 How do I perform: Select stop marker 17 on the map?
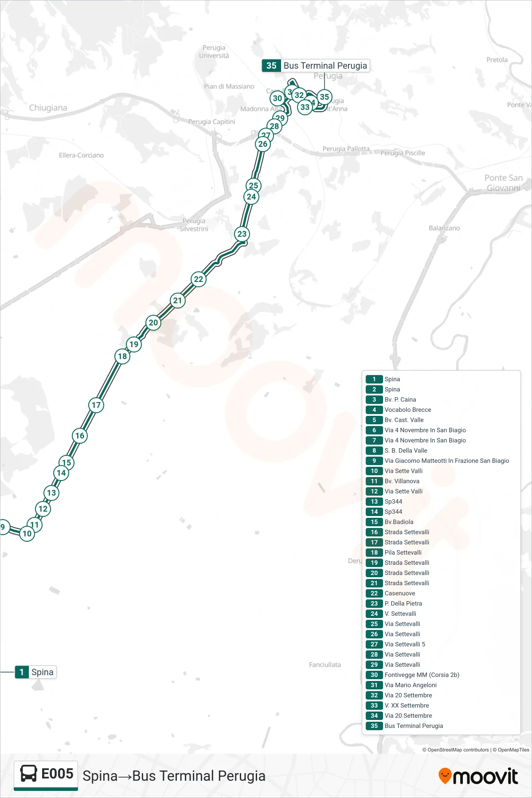[96, 405]
